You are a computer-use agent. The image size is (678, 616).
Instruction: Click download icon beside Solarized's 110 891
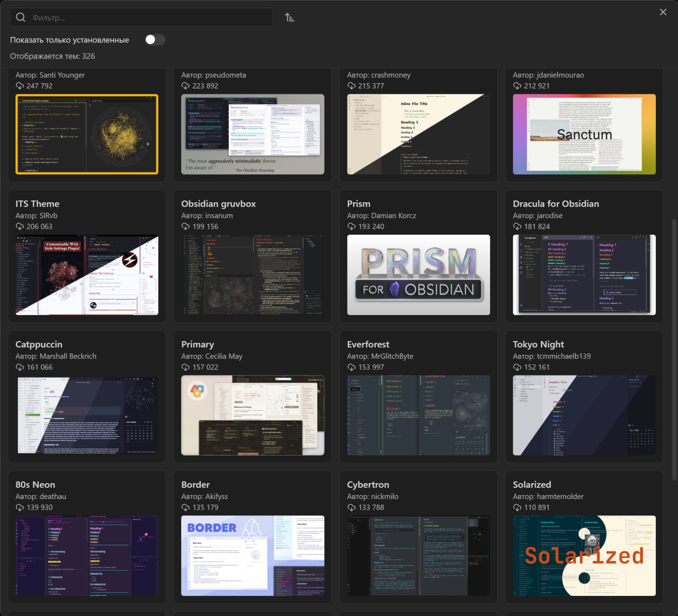(x=517, y=507)
